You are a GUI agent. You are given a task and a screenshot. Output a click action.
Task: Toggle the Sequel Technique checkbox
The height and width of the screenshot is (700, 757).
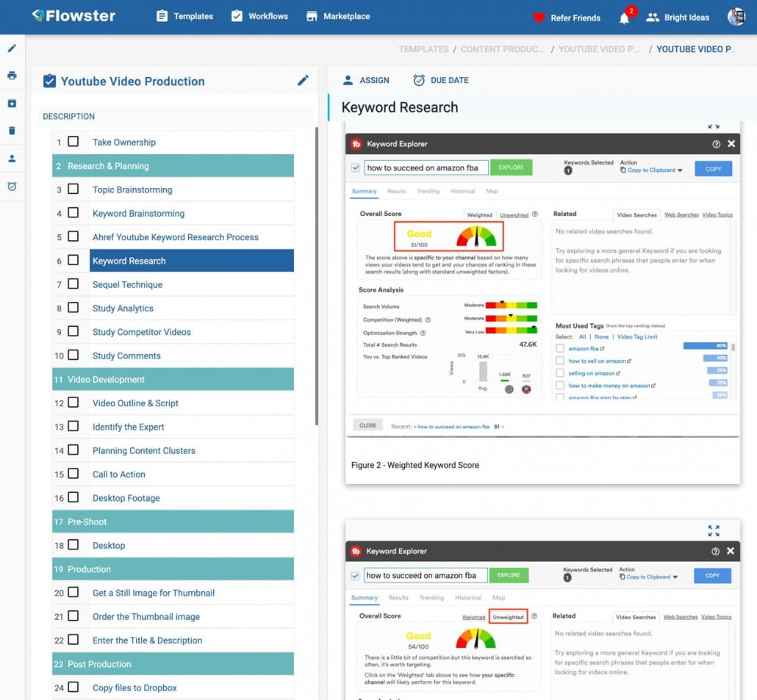[73, 284]
